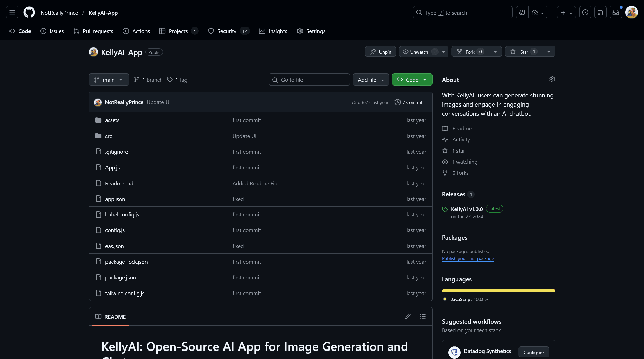Configure the Datadog Synthetics workflow
Screen dimensions: 644x359
click(x=533, y=352)
